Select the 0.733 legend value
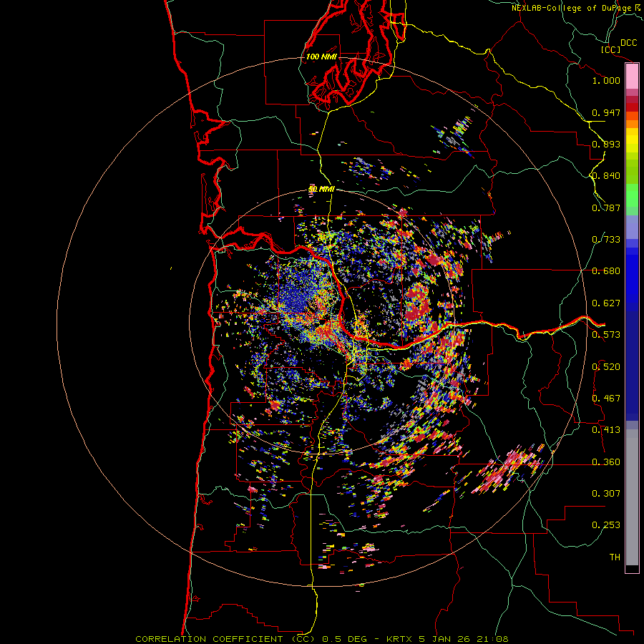Screen dimensions: 644x644 [606, 240]
